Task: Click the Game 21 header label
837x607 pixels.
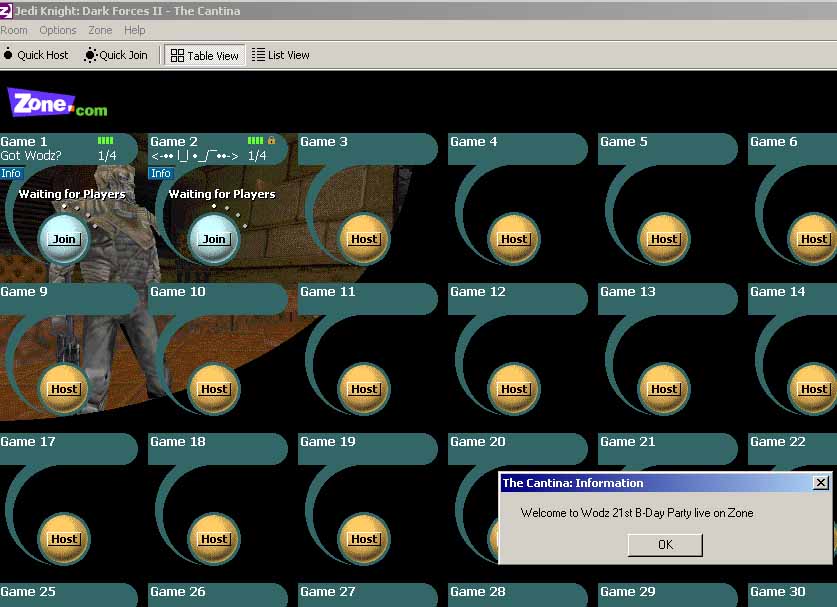Action: tap(628, 442)
